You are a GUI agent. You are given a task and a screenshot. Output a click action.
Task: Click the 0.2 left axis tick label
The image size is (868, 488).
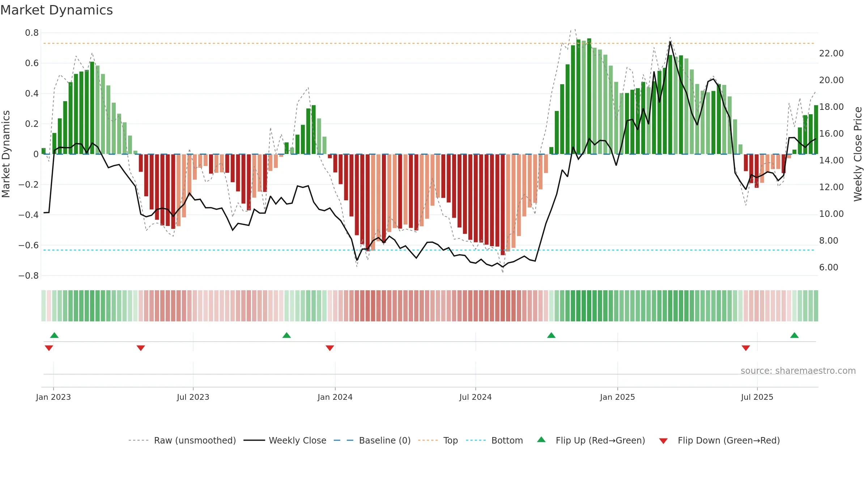click(x=32, y=124)
